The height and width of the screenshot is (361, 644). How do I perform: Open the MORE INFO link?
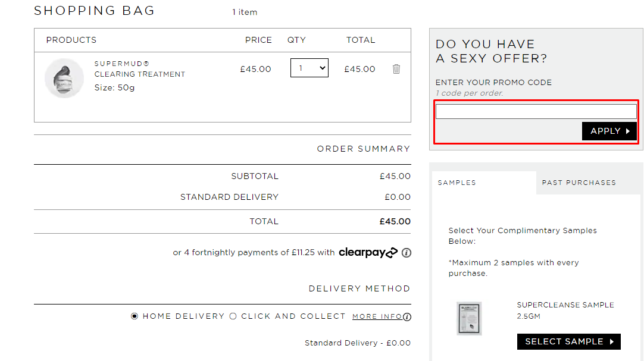pyautogui.click(x=377, y=316)
